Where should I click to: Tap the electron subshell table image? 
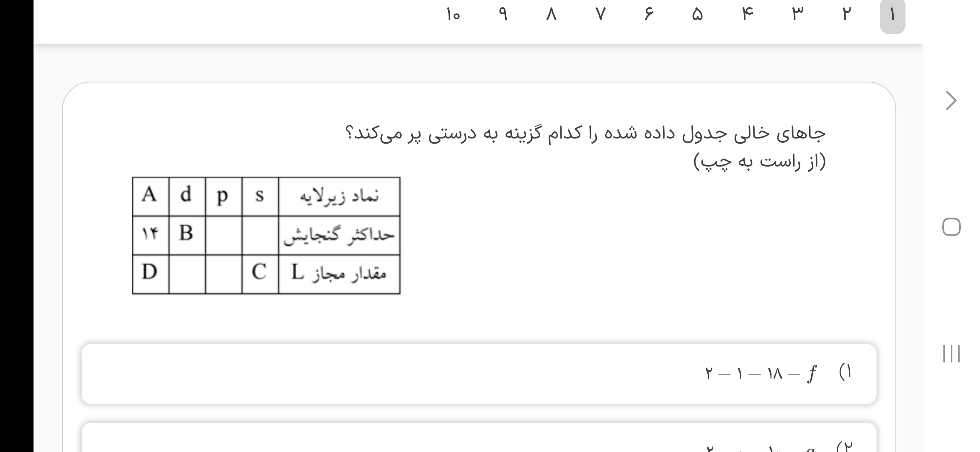point(266,236)
